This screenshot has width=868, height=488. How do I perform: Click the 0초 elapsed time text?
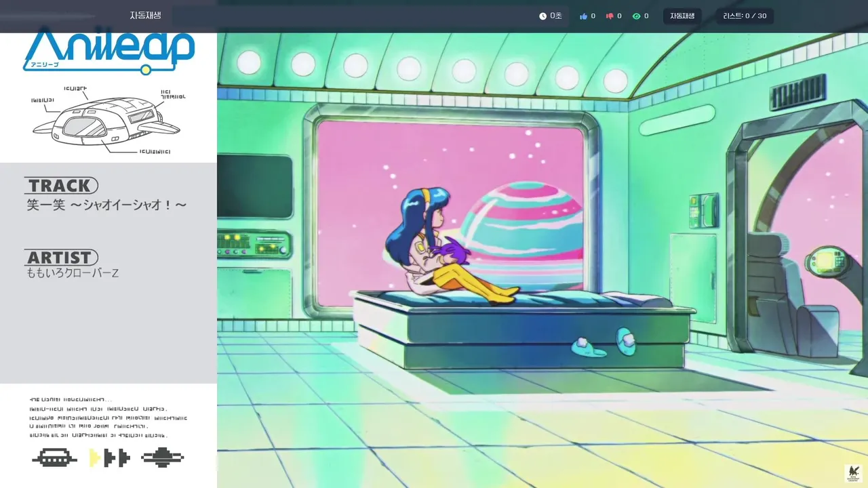(556, 16)
